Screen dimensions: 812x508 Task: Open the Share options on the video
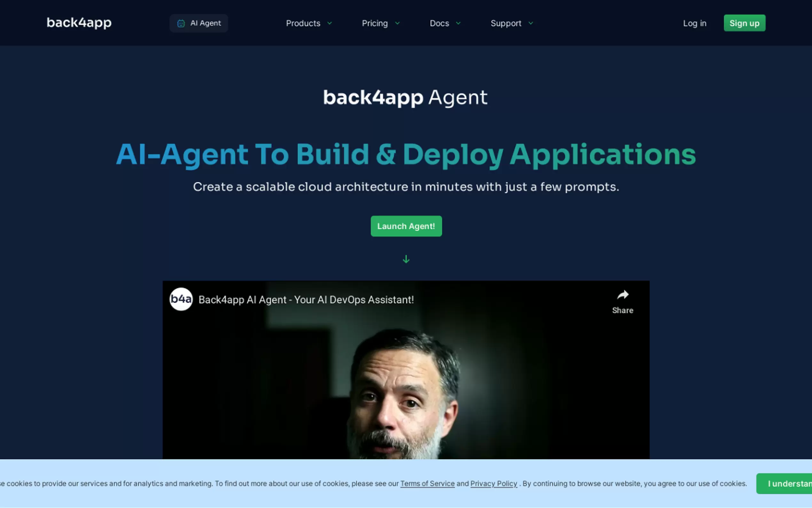[x=622, y=300]
